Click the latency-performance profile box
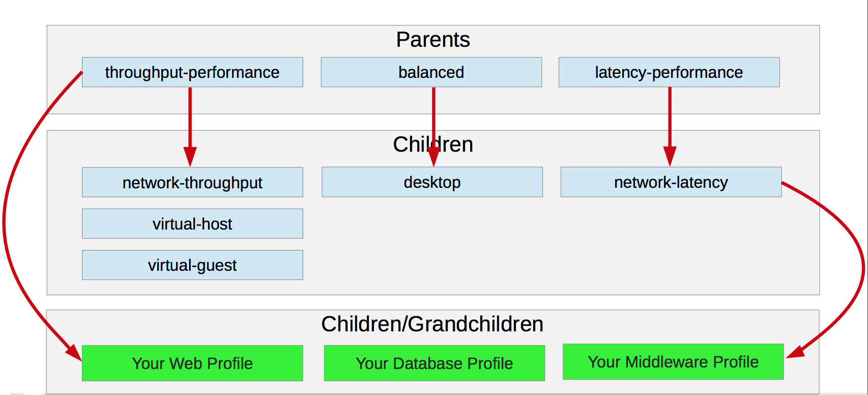 pyautogui.click(x=669, y=72)
